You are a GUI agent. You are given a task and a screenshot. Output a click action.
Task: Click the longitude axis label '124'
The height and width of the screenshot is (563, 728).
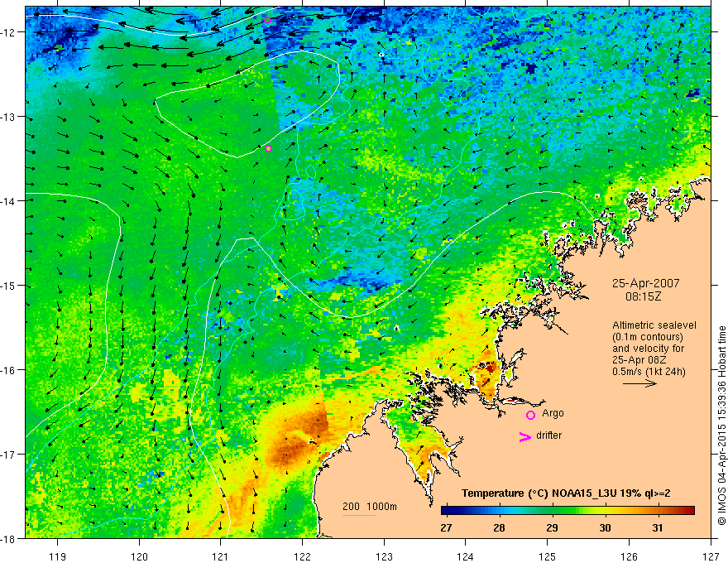(x=466, y=556)
